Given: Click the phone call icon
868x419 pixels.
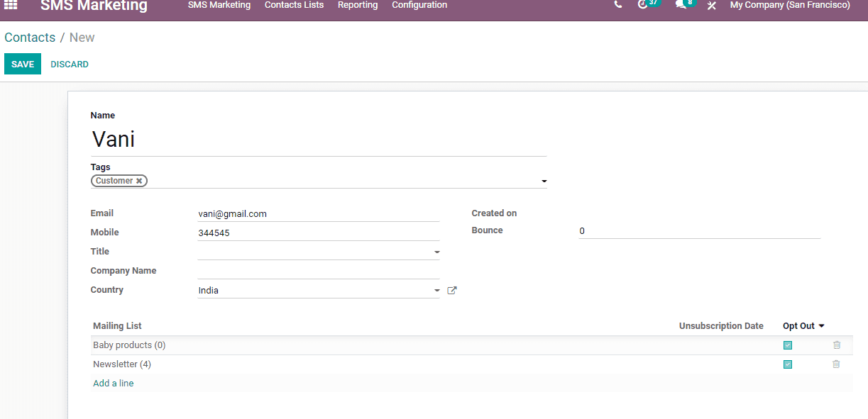Looking at the screenshot, I should pyautogui.click(x=618, y=4).
